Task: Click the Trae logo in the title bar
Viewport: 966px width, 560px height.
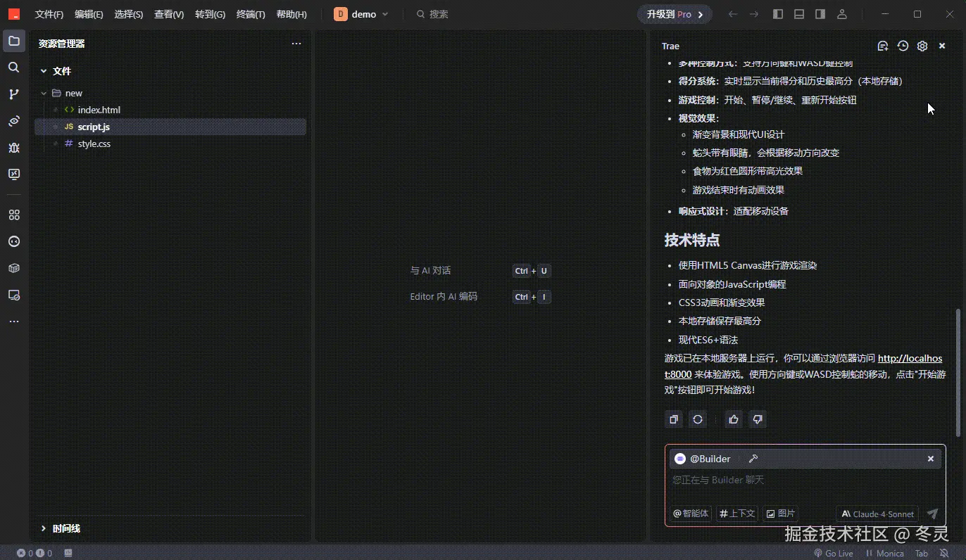Action: coord(14,14)
